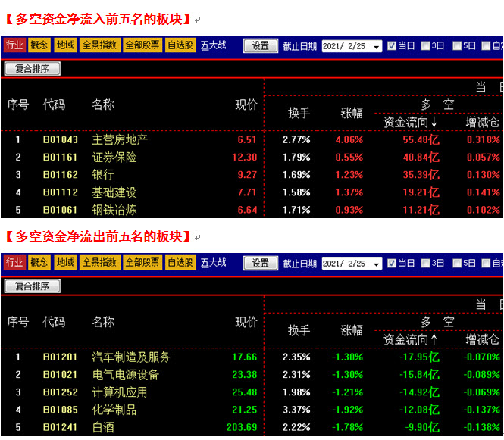
Task: Uncheck 当日 checkbox in top panel
Action: point(392,46)
